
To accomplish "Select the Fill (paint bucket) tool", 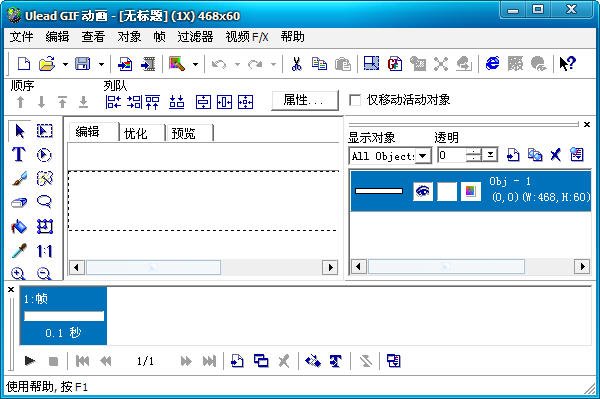I will (x=19, y=226).
